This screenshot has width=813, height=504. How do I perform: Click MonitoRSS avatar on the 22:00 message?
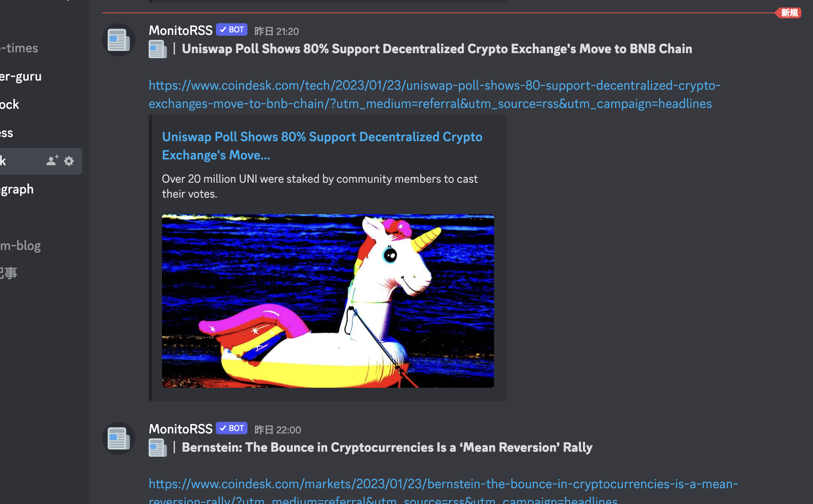pos(119,438)
